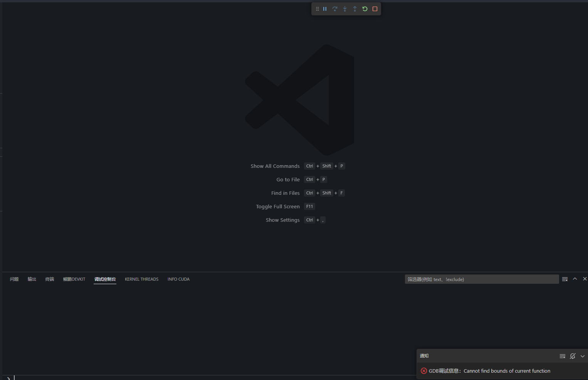Image resolution: width=588 pixels, height=380 pixels.
Task: Click the GDB调试信息 notification message
Action: click(489, 371)
